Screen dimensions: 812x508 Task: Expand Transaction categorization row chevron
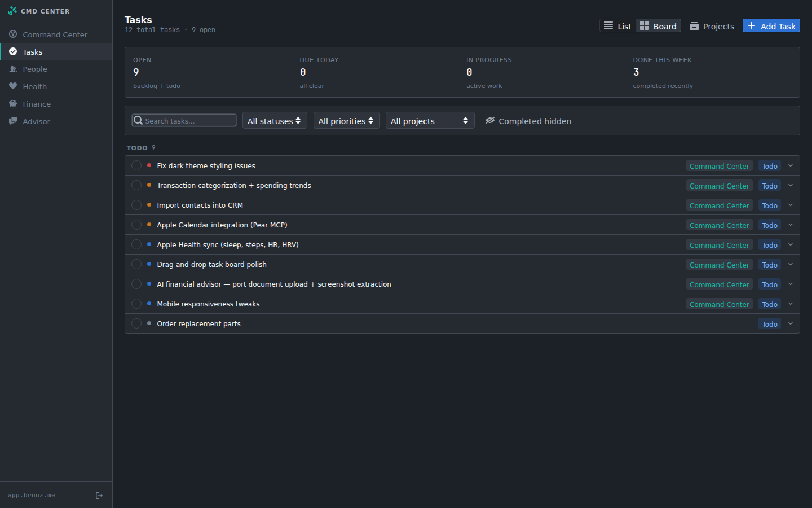click(x=791, y=185)
